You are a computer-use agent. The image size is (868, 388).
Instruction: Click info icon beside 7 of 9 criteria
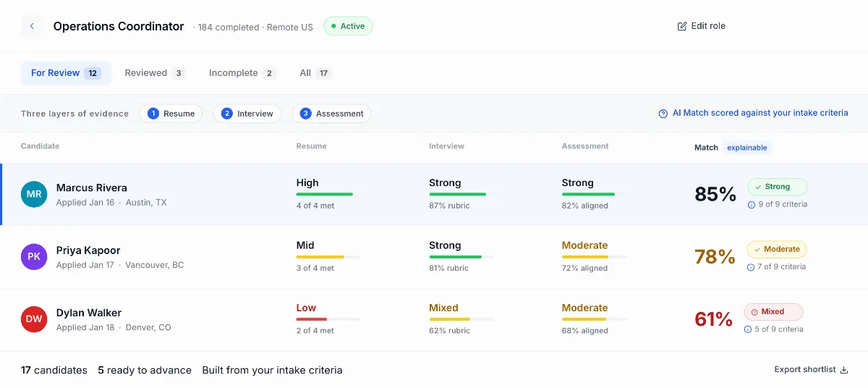(x=751, y=267)
